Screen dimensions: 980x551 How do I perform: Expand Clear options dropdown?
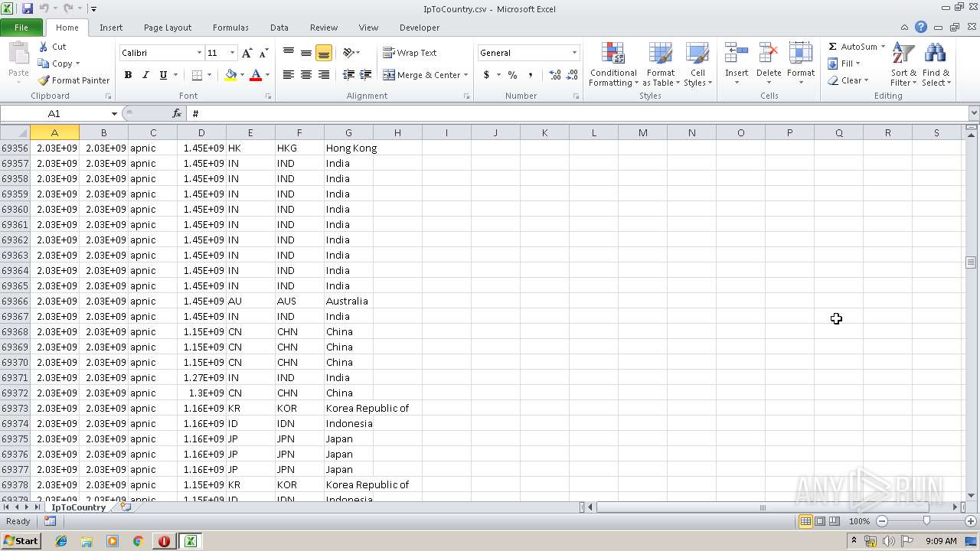[866, 80]
